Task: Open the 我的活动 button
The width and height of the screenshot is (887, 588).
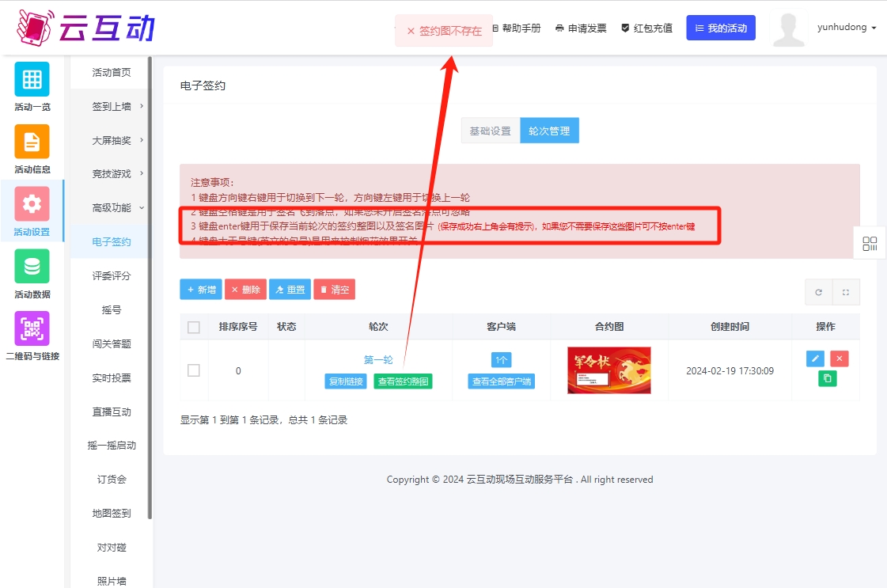Action: 721,28
